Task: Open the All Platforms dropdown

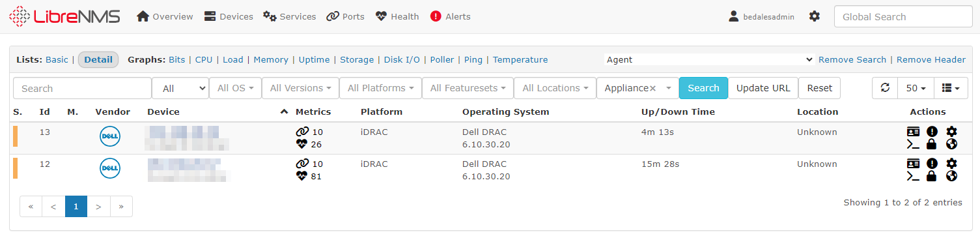Action: click(x=380, y=88)
